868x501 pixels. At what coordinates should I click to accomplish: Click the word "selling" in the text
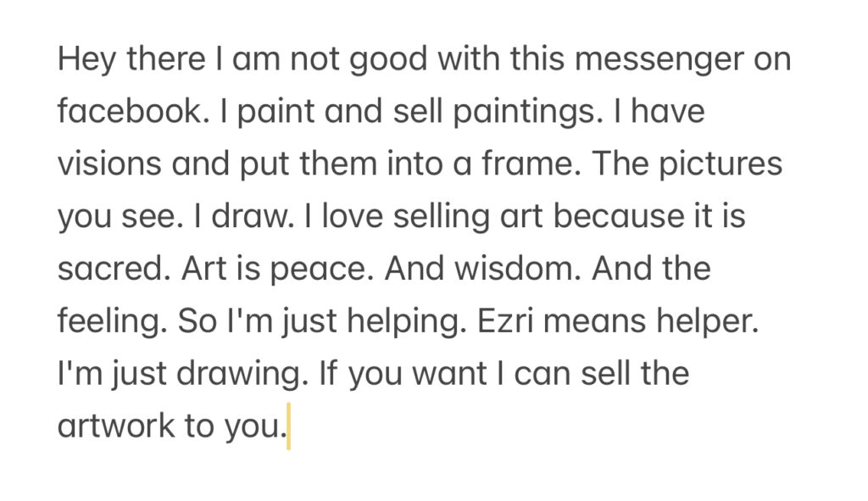click(x=441, y=216)
